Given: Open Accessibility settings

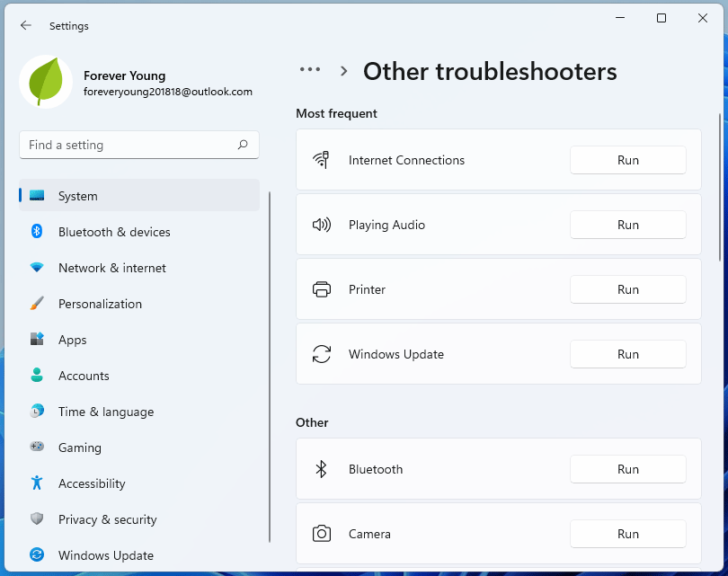Looking at the screenshot, I should click(138, 483).
